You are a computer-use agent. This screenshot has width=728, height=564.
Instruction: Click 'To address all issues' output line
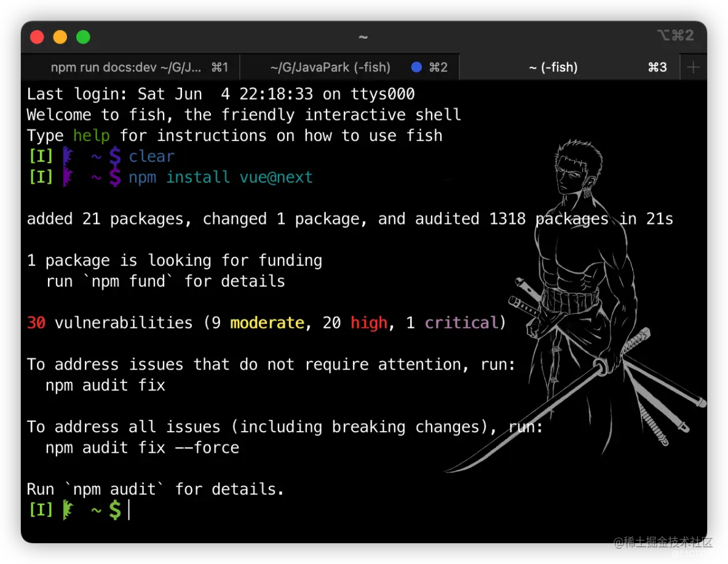coord(285,426)
